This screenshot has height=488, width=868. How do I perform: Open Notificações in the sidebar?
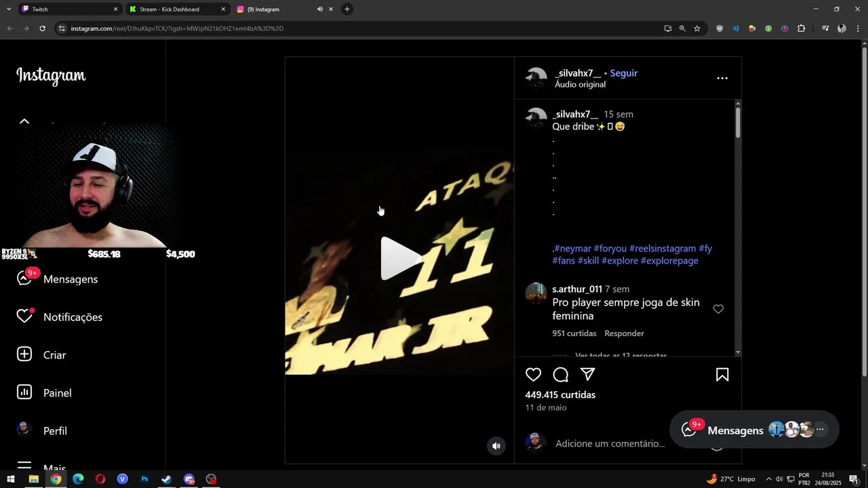coord(73,317)
